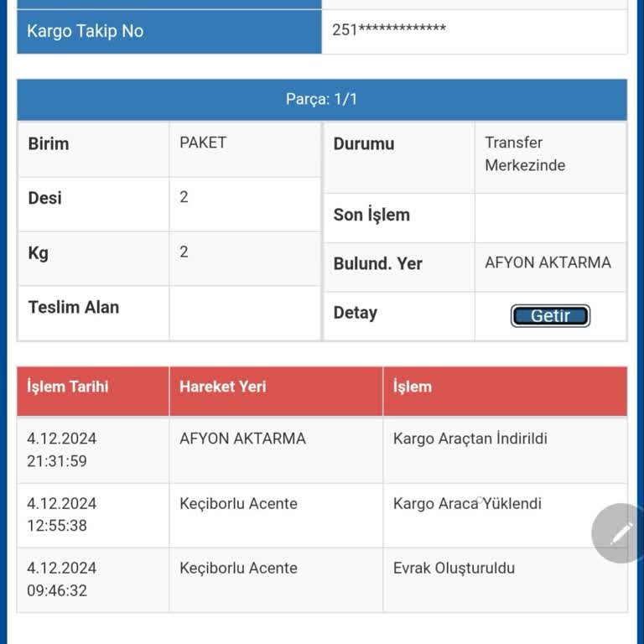Viewport: 644px width, 644px height.
Task: Click the Getir detail button
Action: pos(550,316)
